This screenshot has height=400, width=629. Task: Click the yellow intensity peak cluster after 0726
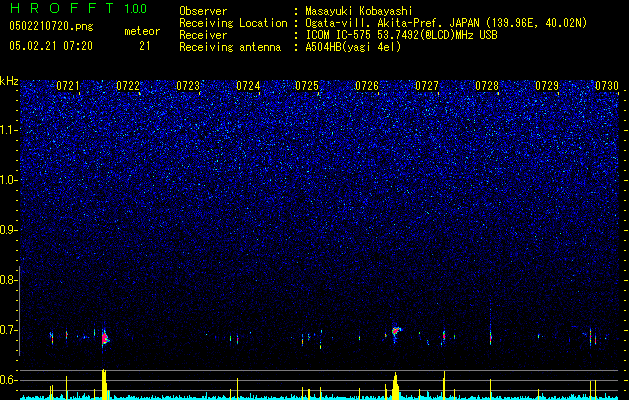click(x=396, y=386)
